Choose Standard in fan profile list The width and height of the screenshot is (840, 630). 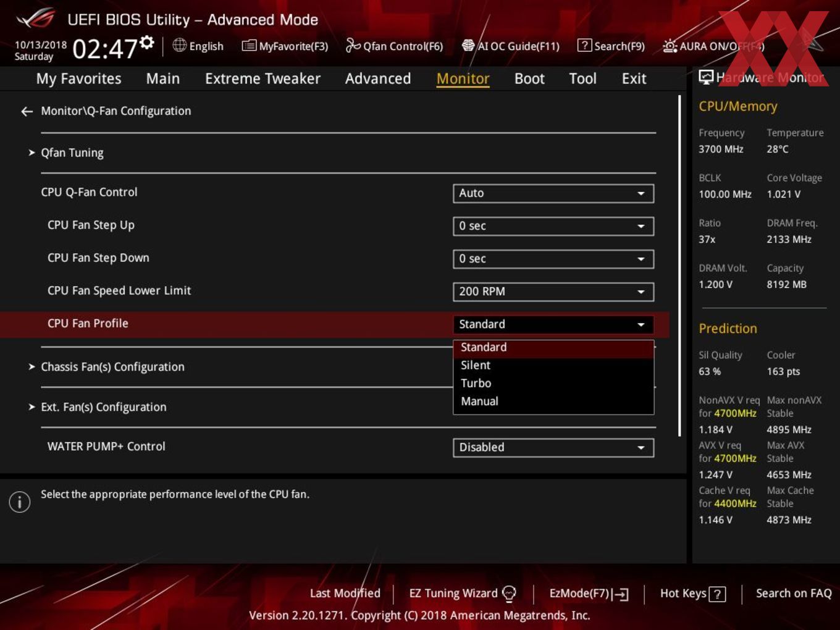[x=553, y=348]
